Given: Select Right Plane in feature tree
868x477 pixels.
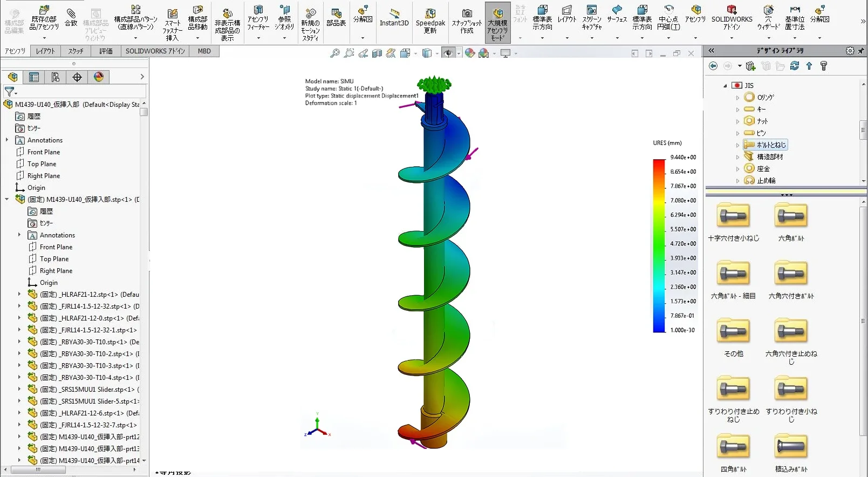Looking at the screenshot, I should click(x=44, y=176).
